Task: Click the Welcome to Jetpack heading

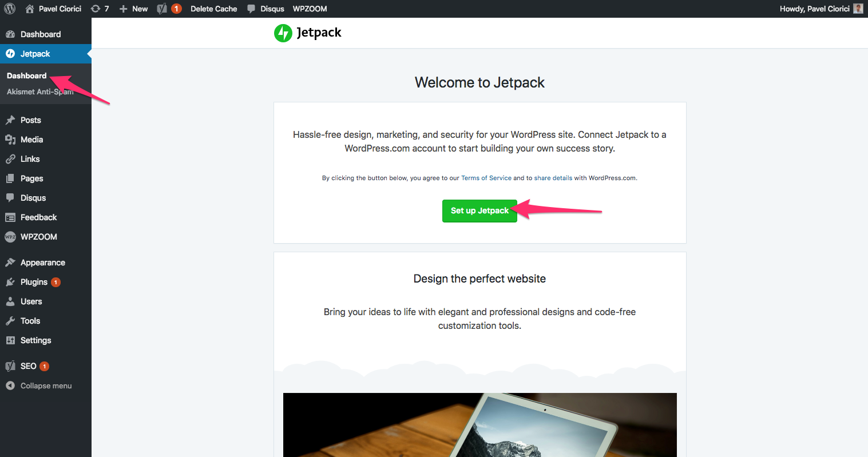Action: tap(479, 82)
